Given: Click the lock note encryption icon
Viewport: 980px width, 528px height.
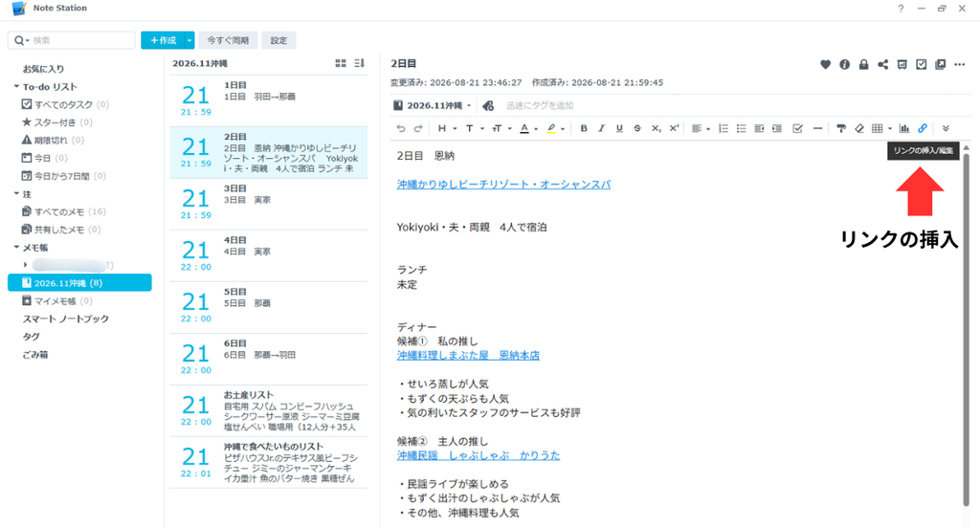Looking at the screenshot, I should click(x=863, y=64).
